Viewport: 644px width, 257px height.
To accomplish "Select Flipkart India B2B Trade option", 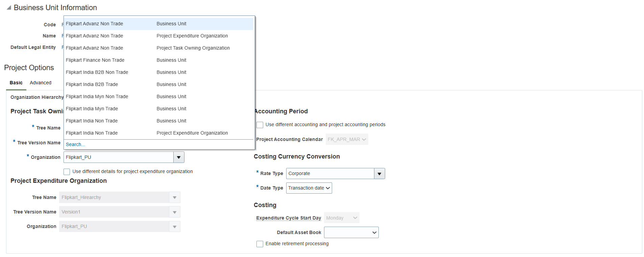I will point(159,84).
